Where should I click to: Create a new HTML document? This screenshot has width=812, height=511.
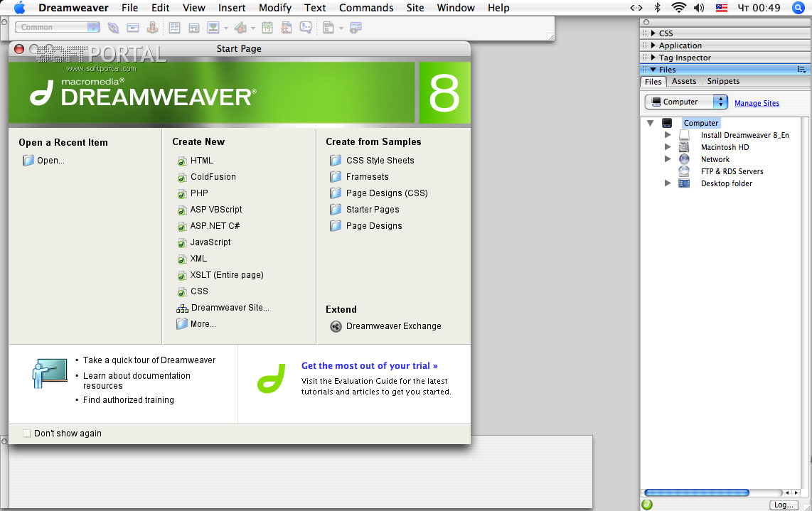coord(201,161)
